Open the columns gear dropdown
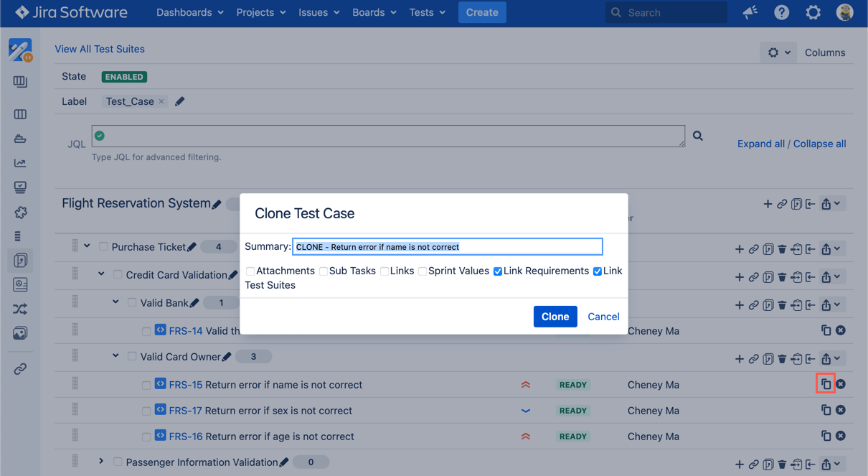The height and width of the screenshot is (476, 868). [778, 52]
